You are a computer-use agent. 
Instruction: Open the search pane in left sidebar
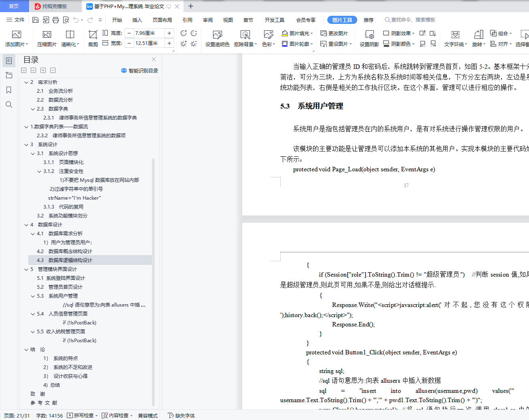click(x=9, y=104)
